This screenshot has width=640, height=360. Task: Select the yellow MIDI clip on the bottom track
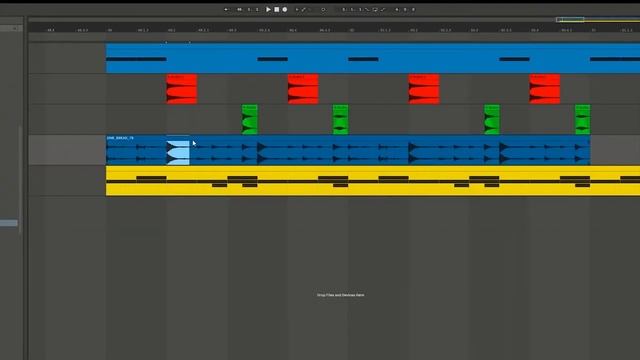tap(373, 181)
